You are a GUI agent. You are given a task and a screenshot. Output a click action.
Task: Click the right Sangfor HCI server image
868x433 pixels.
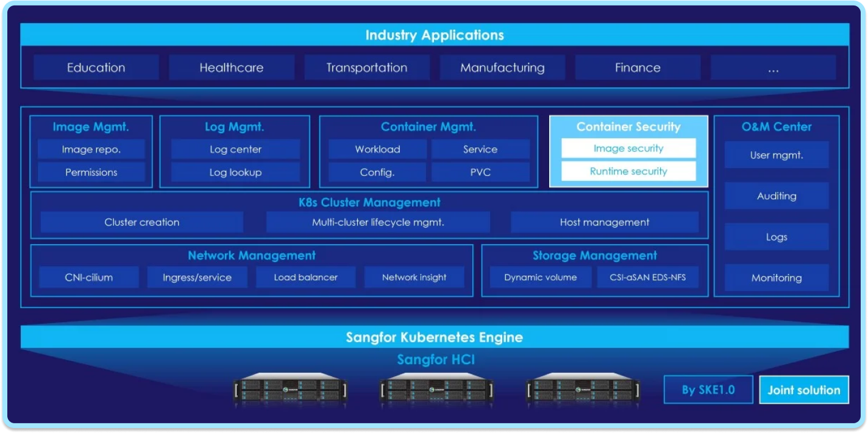click(x=583, y=390)
